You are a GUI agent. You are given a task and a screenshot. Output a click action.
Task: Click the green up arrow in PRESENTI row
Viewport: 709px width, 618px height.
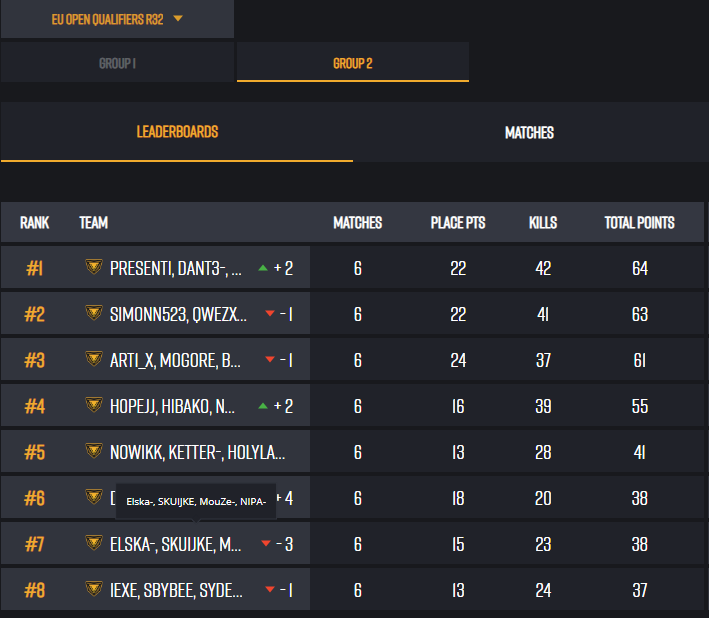click(263, 268)
